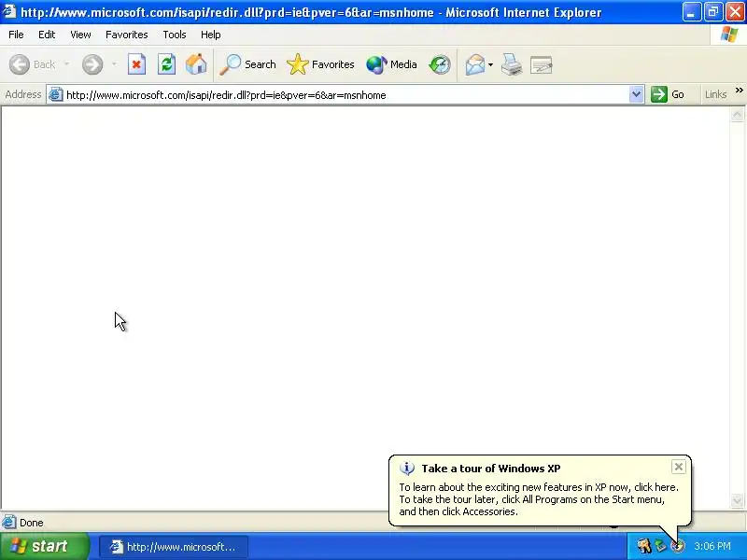Open the View menu
This screenshot has height=560, width=747.
pos(80,35)
